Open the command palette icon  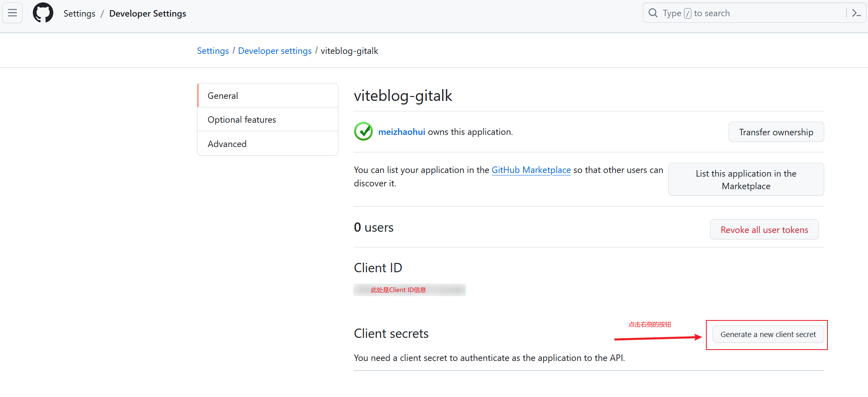pyautogui.click(x=856, y=13)
